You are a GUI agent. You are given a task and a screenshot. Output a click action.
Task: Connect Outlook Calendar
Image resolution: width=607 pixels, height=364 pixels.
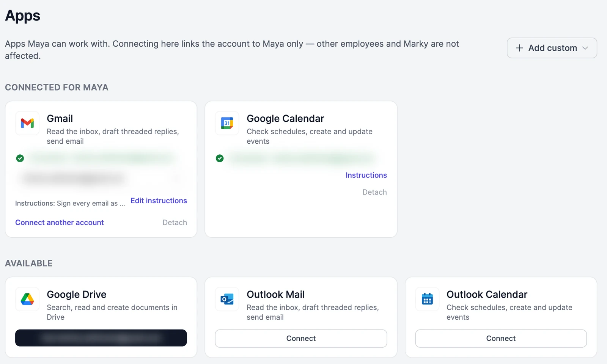[x=501, y=338]
